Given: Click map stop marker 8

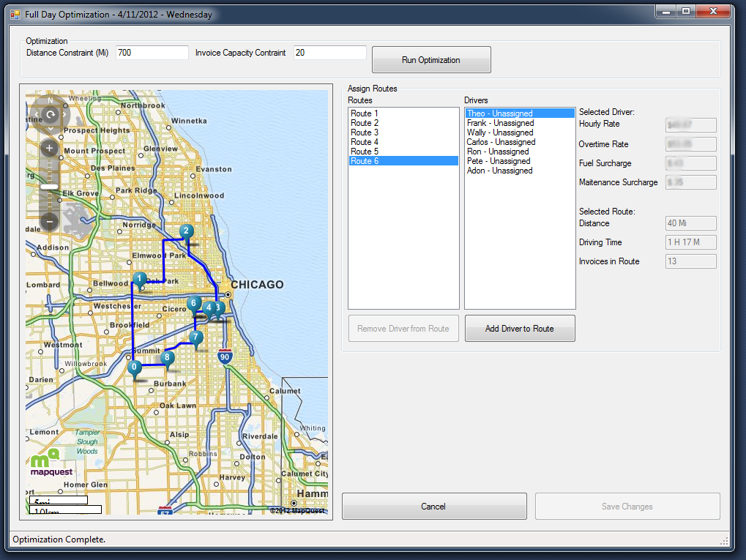Looking at the screenshot, I should pyautogui.click(x=167, y=358).
